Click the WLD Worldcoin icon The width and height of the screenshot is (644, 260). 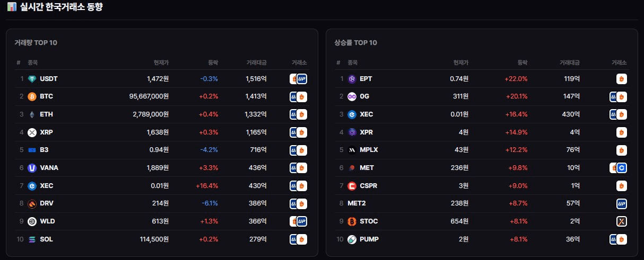32,221
